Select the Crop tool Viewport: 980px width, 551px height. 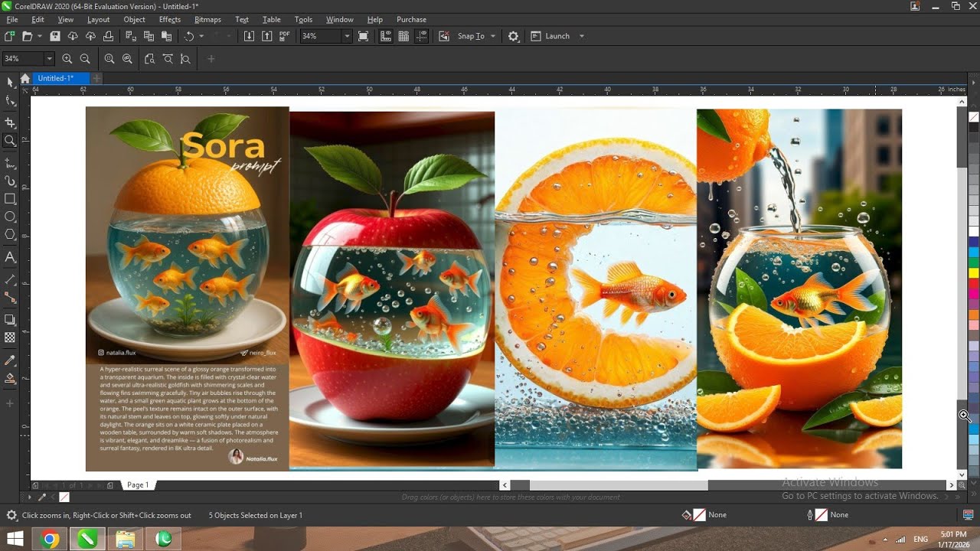[x=10, y=122]
